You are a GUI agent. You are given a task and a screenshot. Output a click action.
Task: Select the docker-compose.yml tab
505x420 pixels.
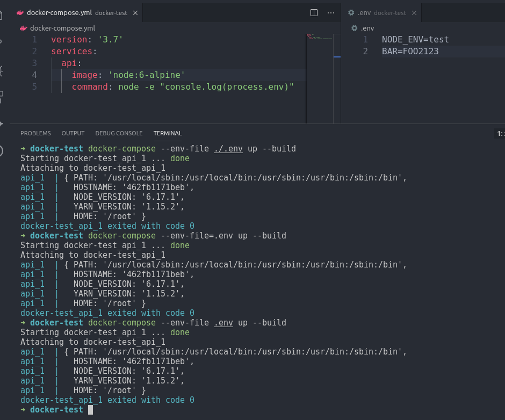(77, 13)
